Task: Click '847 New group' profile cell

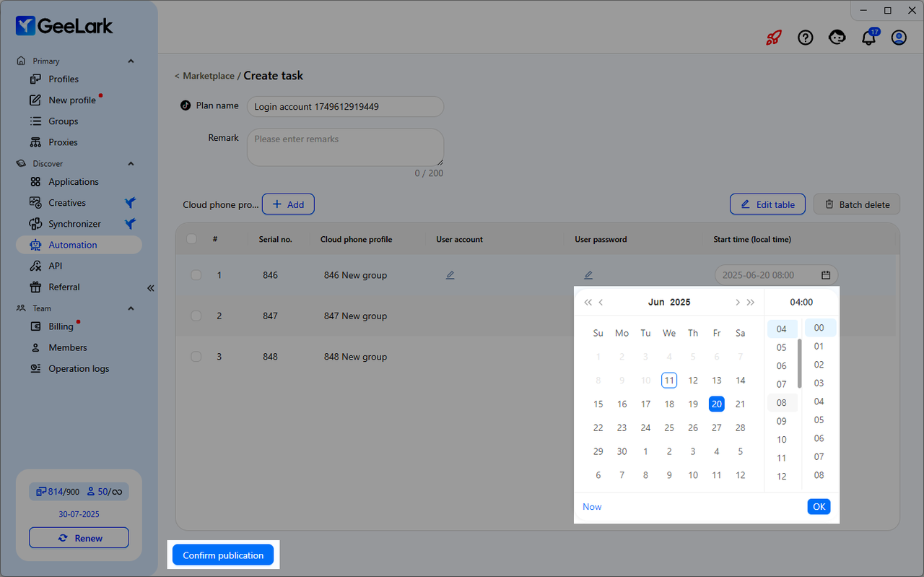Action: coord(355,316)
